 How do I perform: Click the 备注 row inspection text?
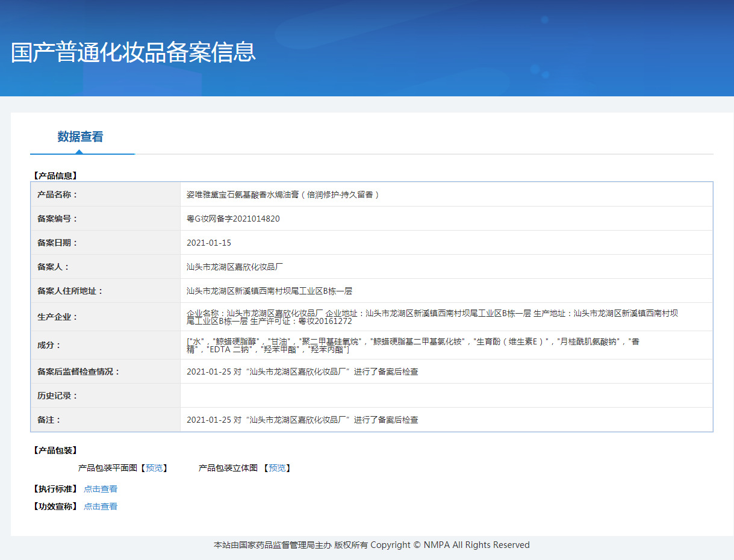302,420
